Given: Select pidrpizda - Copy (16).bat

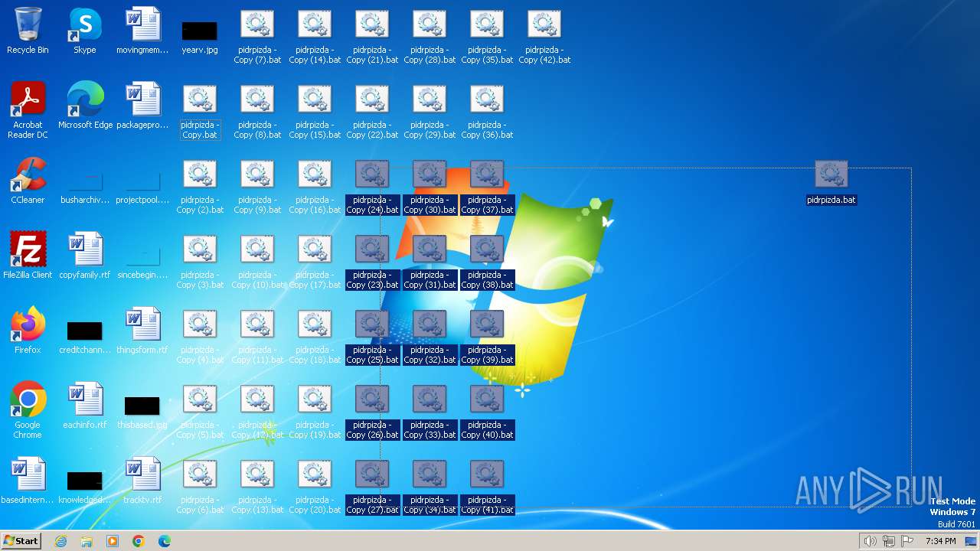Looking at the screenshot, I should tap(315, 186).
